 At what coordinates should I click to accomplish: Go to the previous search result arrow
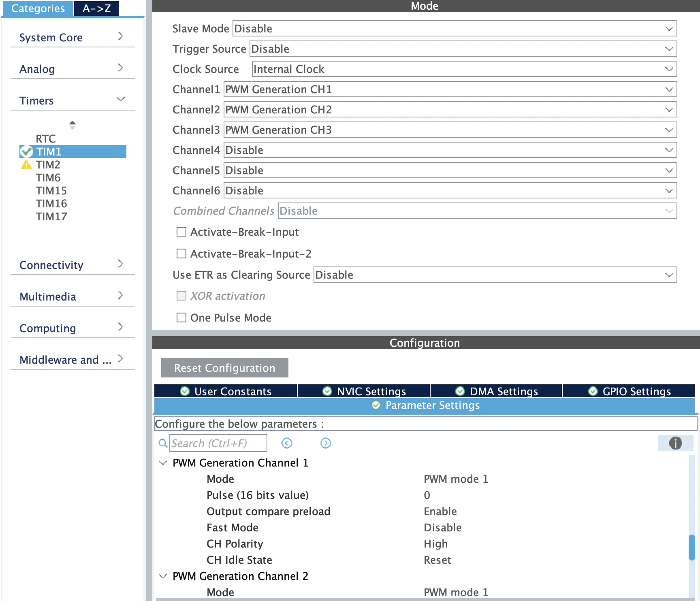pyautogui.click(x=287, y=443)
